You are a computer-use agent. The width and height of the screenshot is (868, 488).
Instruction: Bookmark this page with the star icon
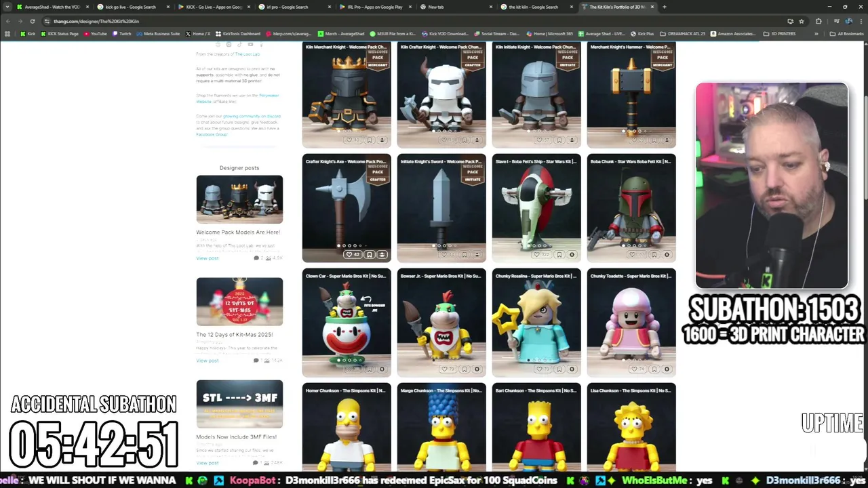802,21
